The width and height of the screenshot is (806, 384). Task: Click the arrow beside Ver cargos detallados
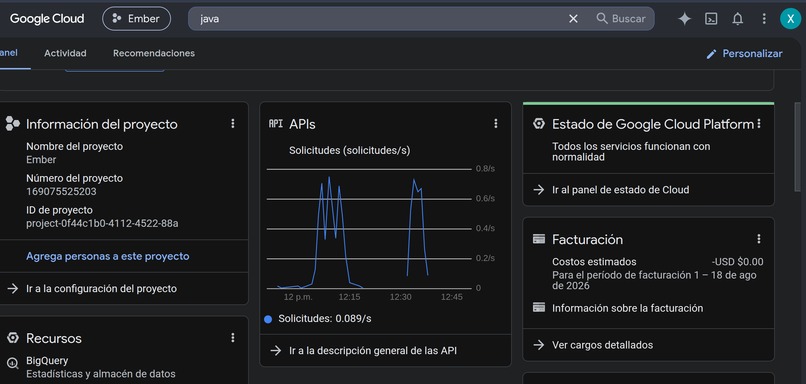coord(539,345)
